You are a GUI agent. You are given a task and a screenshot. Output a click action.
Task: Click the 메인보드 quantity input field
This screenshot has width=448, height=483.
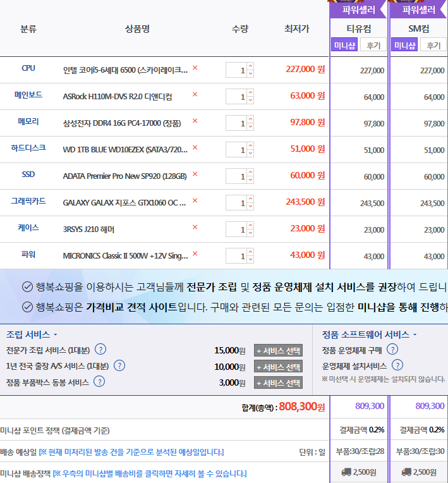(236, 97)
